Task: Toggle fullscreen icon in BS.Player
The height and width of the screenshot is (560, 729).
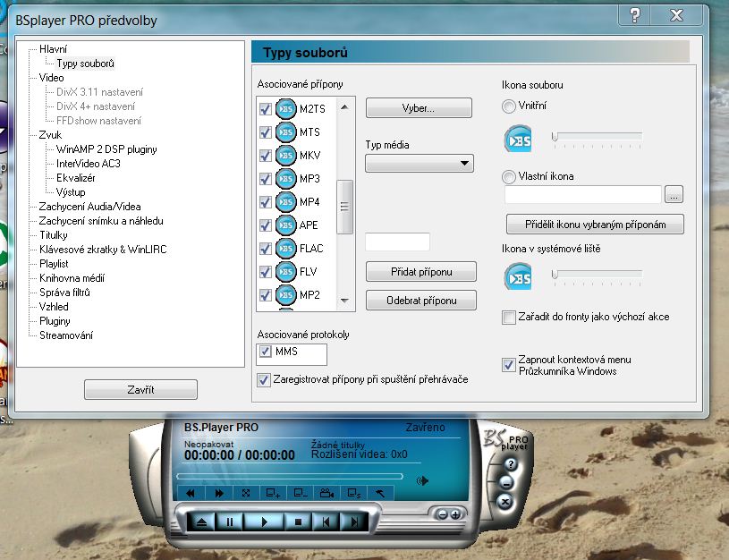Action: tap(246, 493)
